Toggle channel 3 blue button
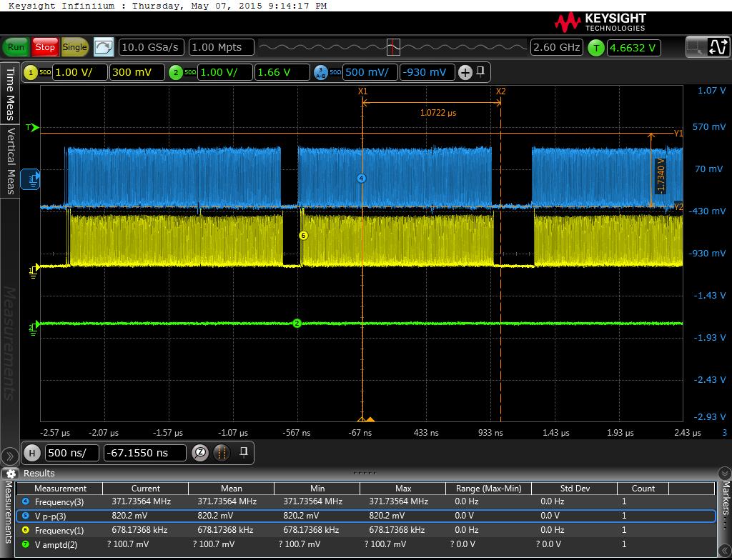732x560 pixels. coord(321,72)
